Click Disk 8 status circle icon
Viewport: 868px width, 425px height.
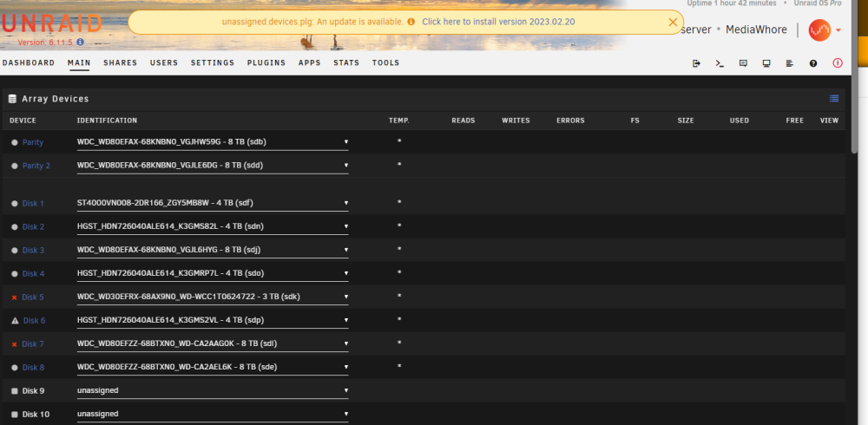[x=15, y=368]
